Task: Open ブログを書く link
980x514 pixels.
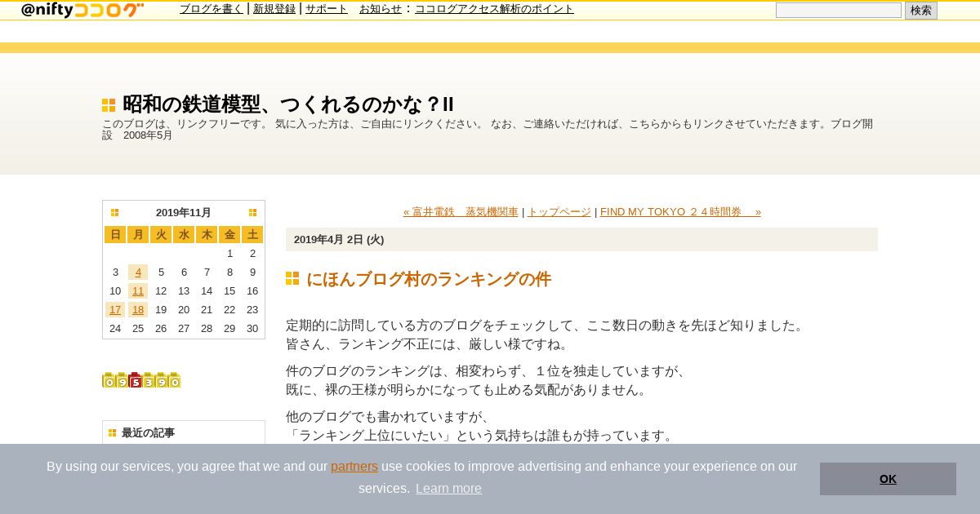Action: 212,9
